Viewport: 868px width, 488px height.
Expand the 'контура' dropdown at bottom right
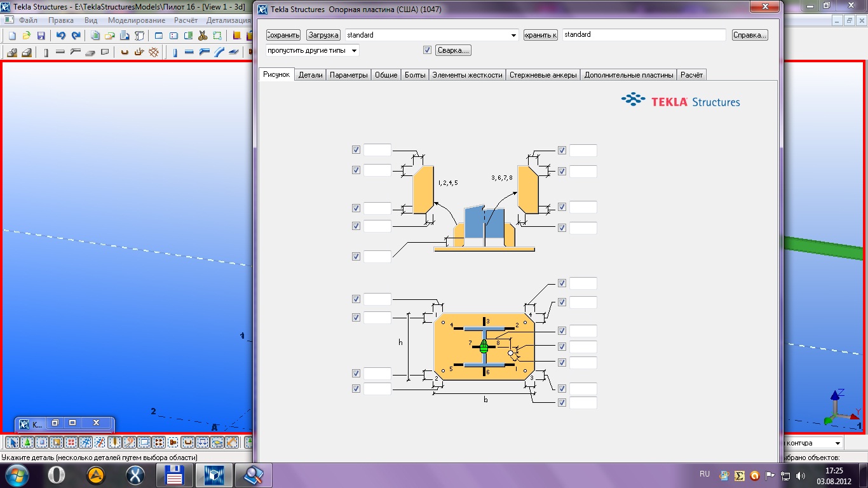click(x=838, y=443)
